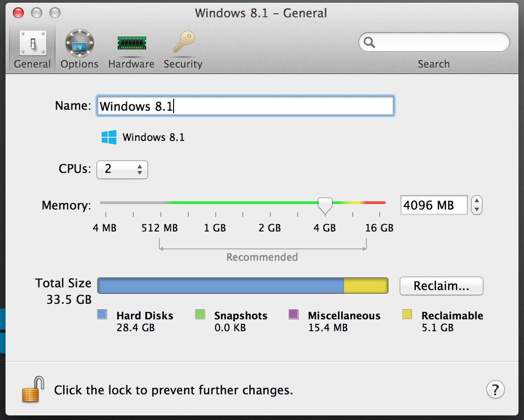The image size is (524, 420).
Task: Click the yellow Reclaimable legend swatch
Action: pyautogui.click(x=407, y=314)
